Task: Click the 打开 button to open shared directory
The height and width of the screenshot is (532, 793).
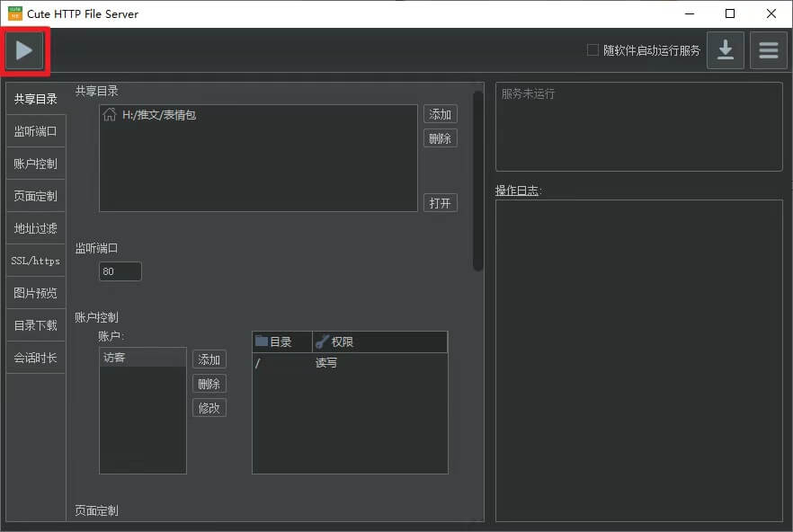Action: tap(440, 202)
